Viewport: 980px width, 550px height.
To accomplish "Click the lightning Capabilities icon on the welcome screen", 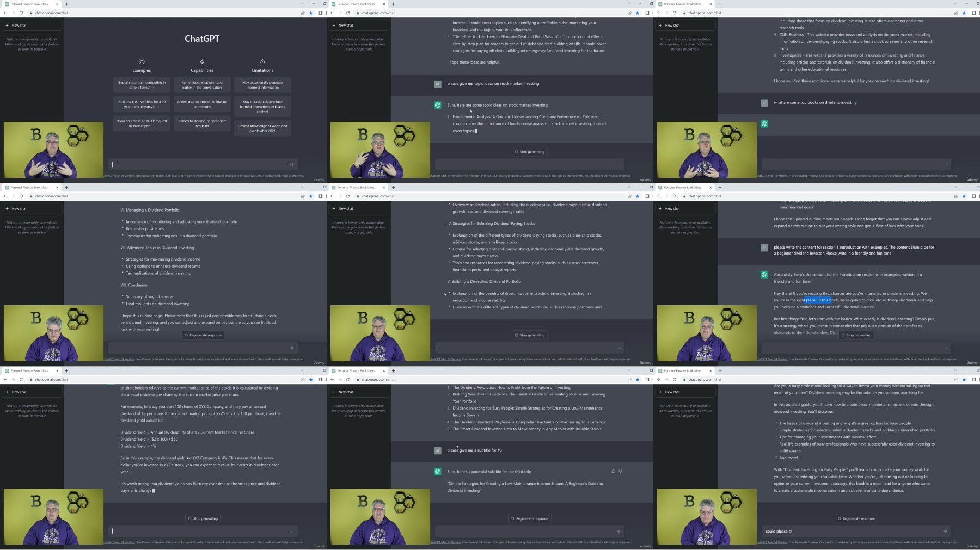I will point(202,62).
